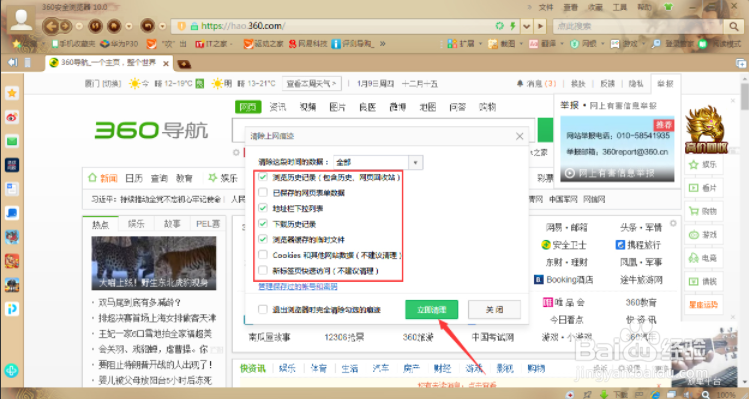Toggle 已保存的网页表单数据 checkbox
749x399 pixels.
pyautogui.click(x=263, y=193)
